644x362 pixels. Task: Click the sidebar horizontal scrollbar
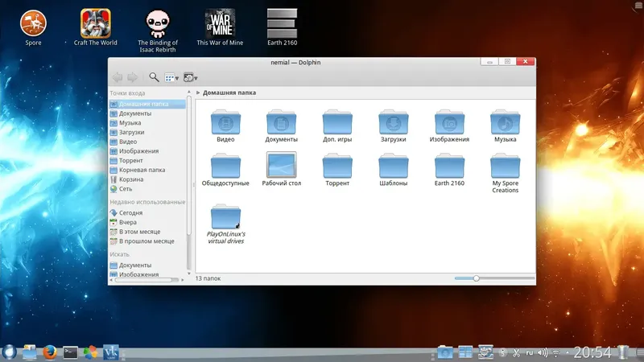[x=145, y=280]
